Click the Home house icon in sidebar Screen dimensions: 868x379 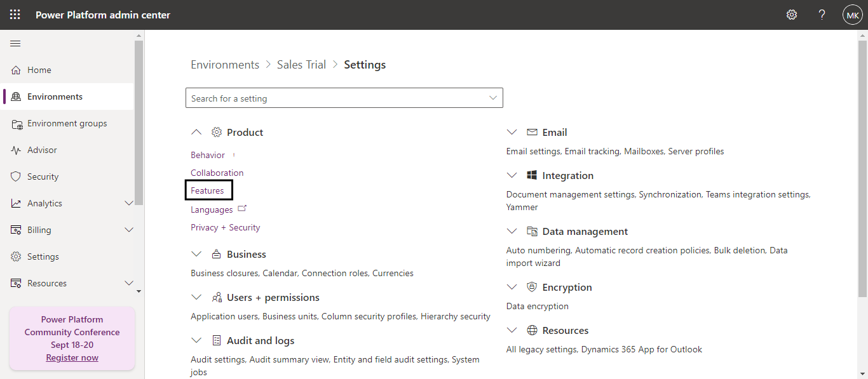pos(16,70)
